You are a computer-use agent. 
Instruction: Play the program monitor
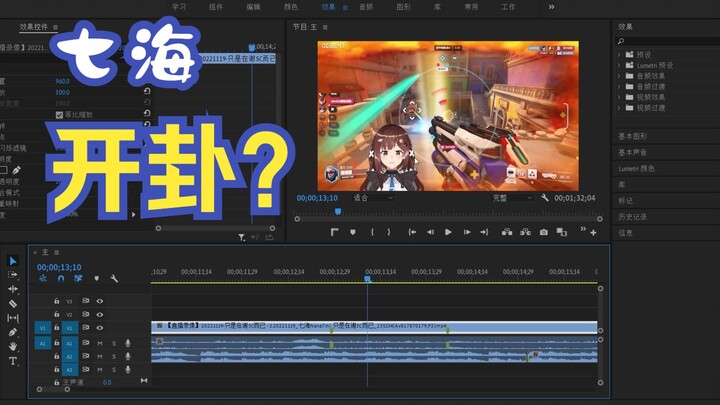448,232
